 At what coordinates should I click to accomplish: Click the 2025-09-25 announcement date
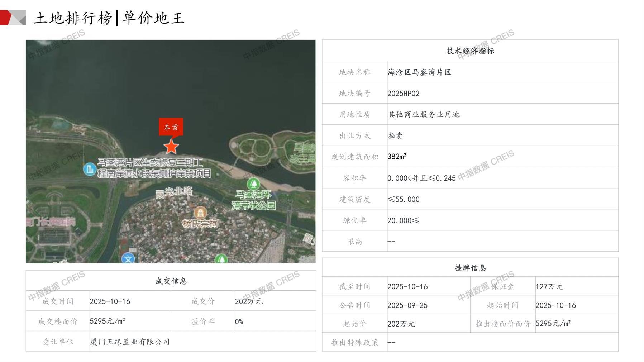(407, 305)
